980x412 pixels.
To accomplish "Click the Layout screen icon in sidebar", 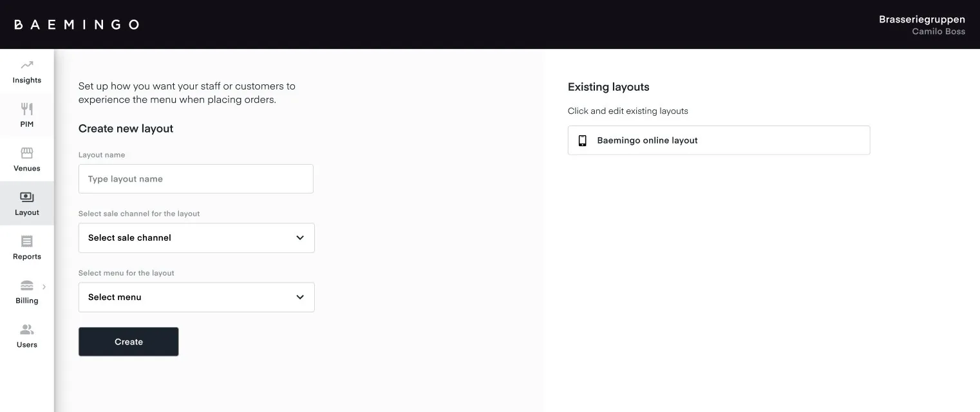I will click(x=27, y=197).
